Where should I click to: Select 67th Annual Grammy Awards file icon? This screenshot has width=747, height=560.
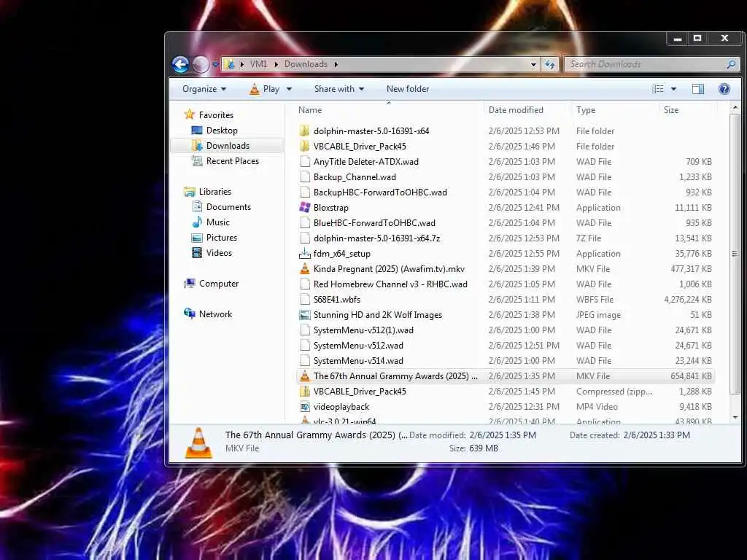pos(304,376)
